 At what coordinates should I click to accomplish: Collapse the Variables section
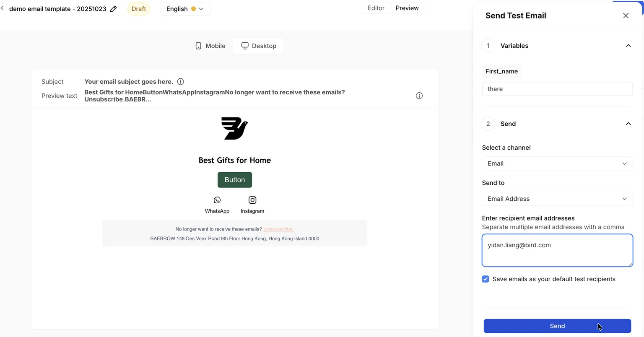pos(628,46)
